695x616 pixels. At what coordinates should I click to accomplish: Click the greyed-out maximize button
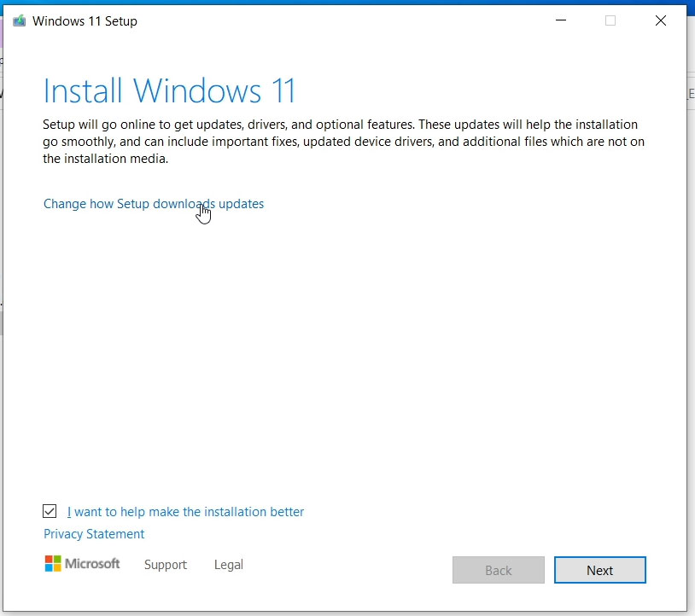(x=610, y=21)
